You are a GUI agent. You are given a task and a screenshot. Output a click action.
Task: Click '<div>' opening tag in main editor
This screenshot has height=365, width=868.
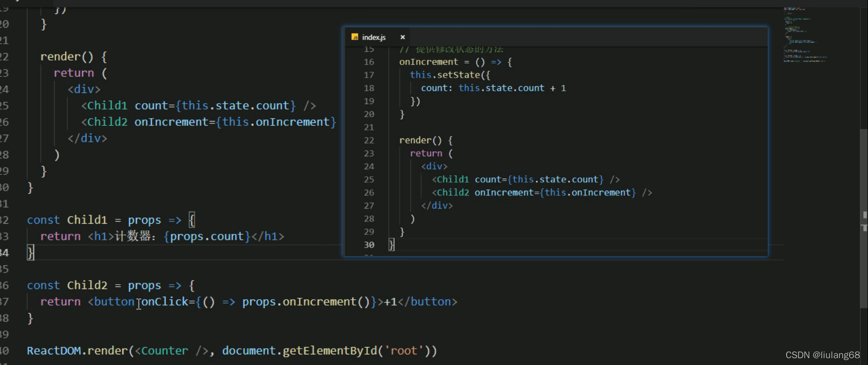[84, 90]
